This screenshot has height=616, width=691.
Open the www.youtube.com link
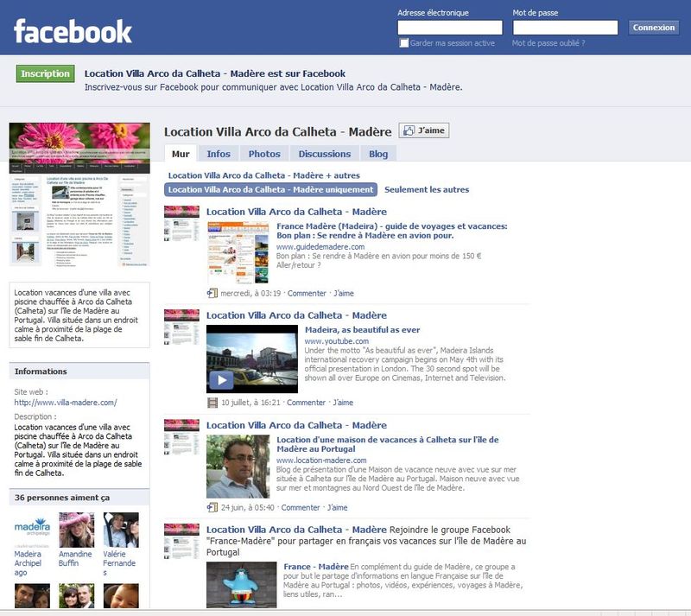click(x=337, y=341)
